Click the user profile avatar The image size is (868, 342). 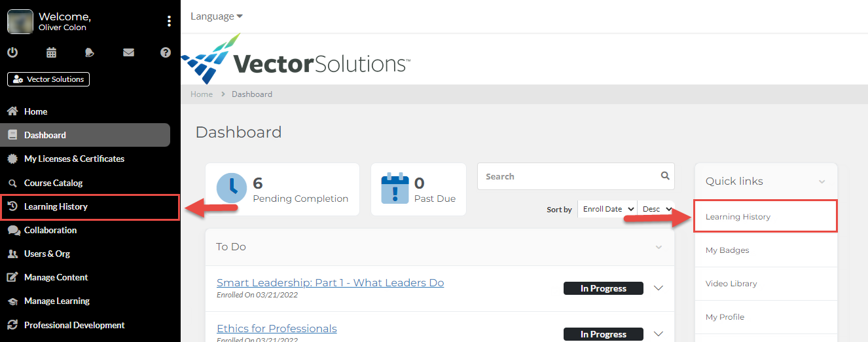(20, 22)
